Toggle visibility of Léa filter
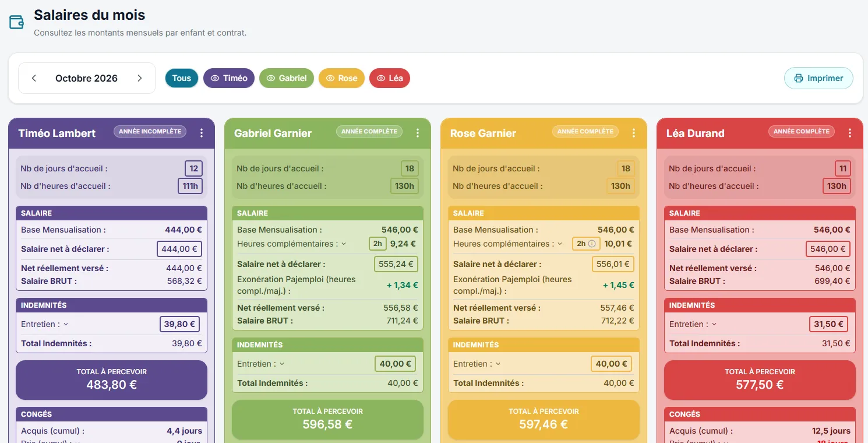868x443 pixels. (x=390, y=78)
